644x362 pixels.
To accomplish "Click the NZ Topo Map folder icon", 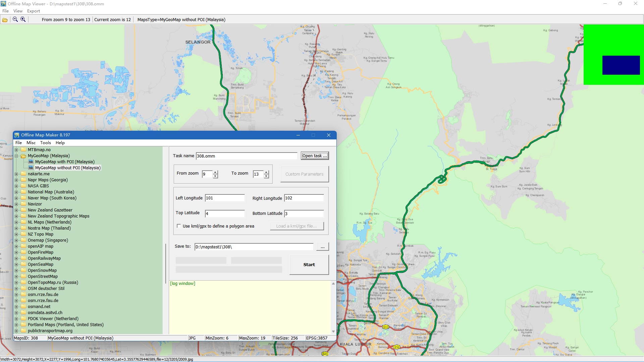I will (x=23, y=234).
